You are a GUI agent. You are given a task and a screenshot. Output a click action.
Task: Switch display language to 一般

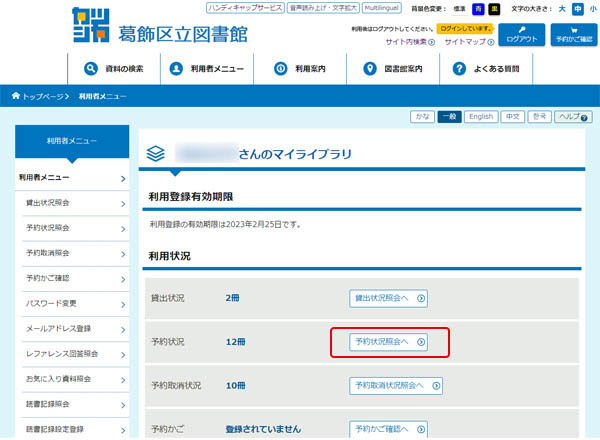tap(449, 116)
